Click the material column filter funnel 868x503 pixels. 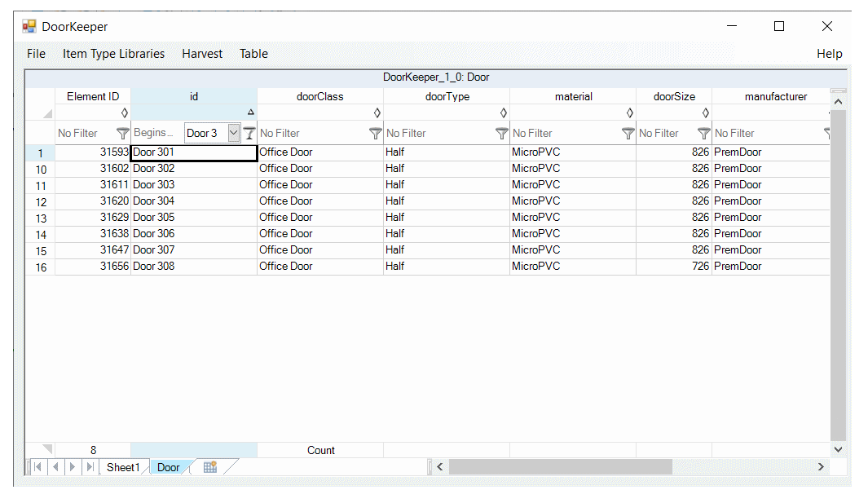[628, 133]
